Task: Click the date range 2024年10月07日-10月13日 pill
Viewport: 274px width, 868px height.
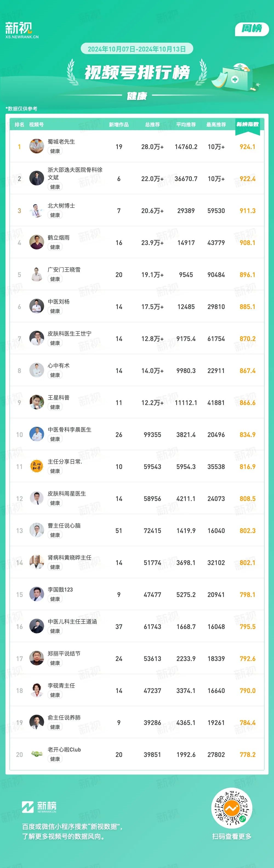Action: (x=137, y=49)
